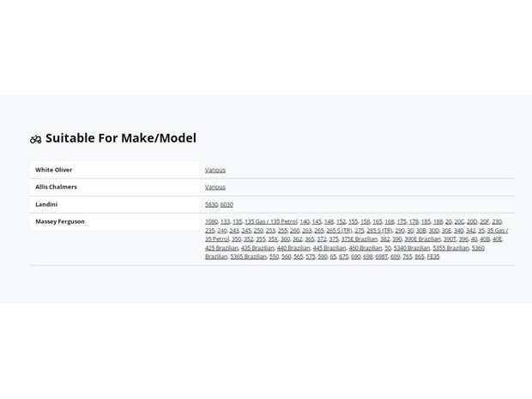Click the tractor icon beside the heading
This screenshot has width=532, height=399.
point(36,139)
